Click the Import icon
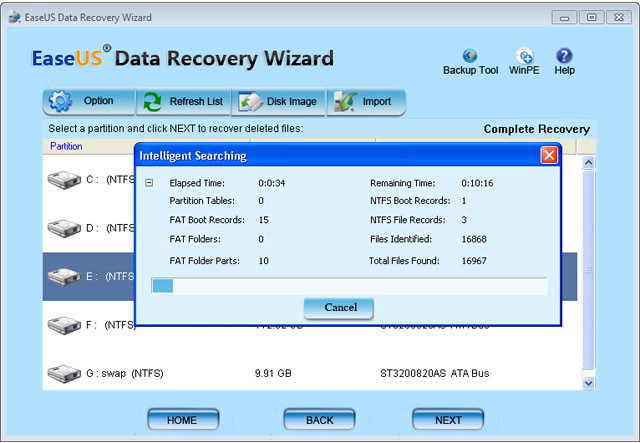The image size is (640, 443). point(345,102)
